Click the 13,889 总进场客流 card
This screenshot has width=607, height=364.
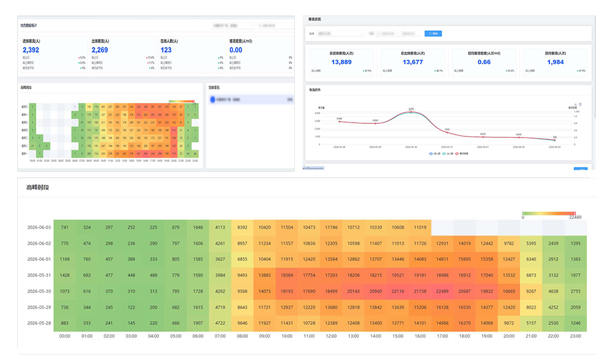(x=341, y=62)
